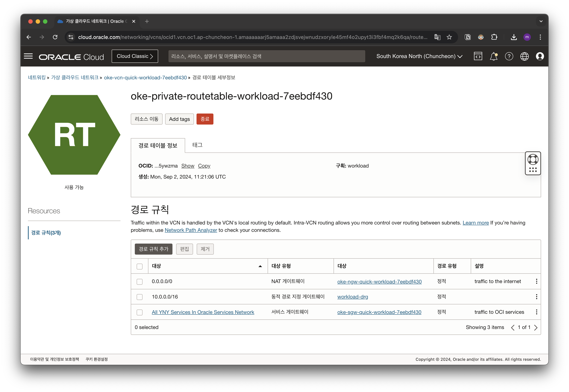Select the workload-drg route rule checkbox

pos(139,297)
